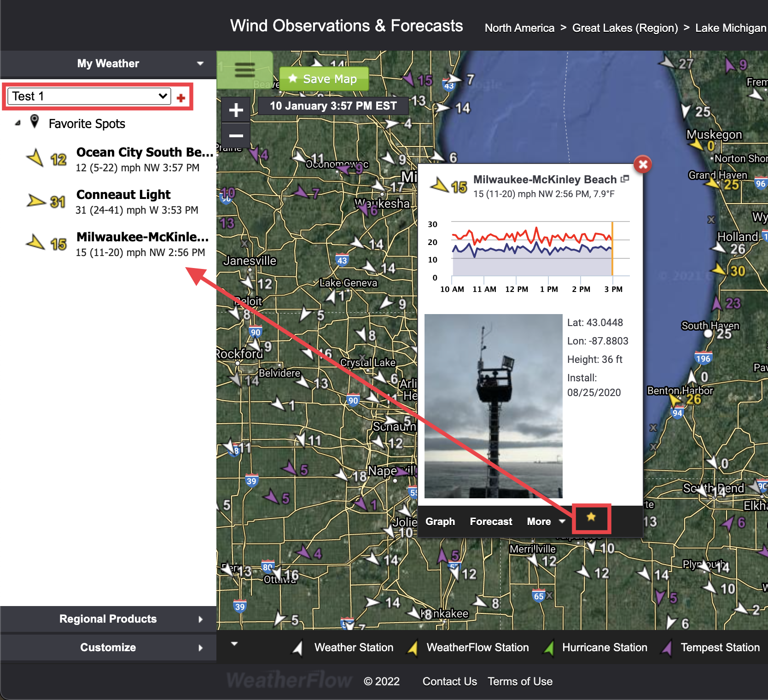The image size is (768, 700).
Task: Select wind marker 11 near Oconomowoc
Action: click(308, 158)
